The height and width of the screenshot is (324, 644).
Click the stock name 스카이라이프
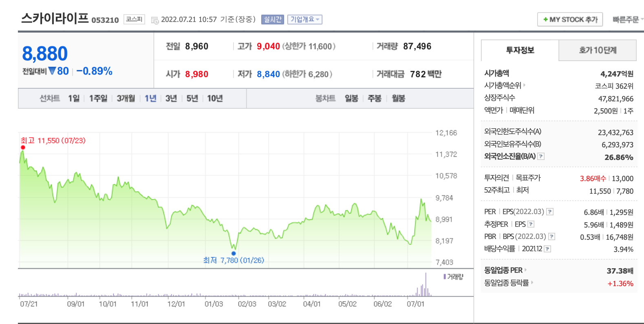point(55,18)
